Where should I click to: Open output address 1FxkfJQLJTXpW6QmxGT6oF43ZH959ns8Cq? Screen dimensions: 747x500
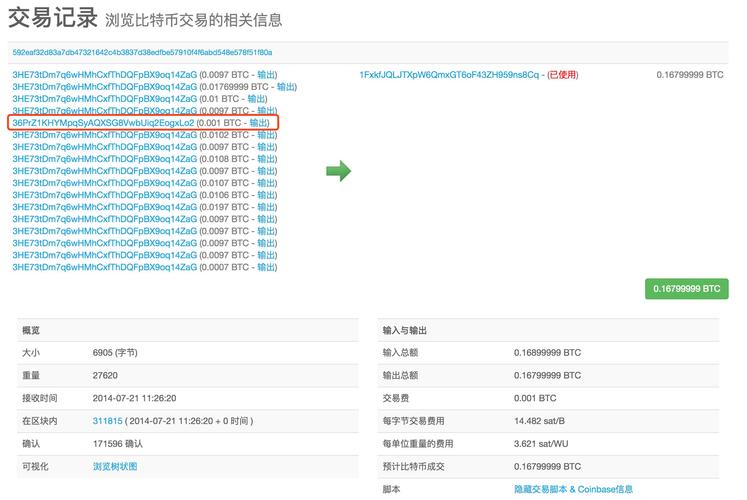point(449,75)
